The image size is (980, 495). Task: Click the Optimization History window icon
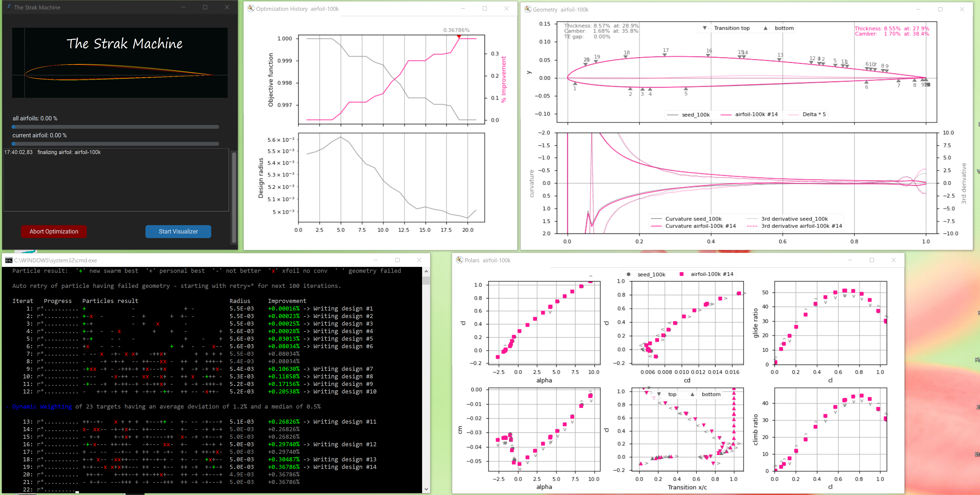(251, 8)
